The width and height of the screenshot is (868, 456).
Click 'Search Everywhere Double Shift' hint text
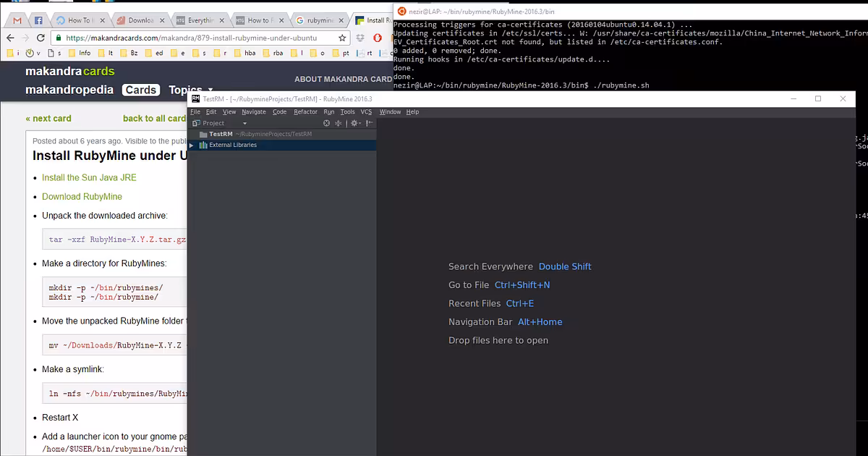coord(520,266)
